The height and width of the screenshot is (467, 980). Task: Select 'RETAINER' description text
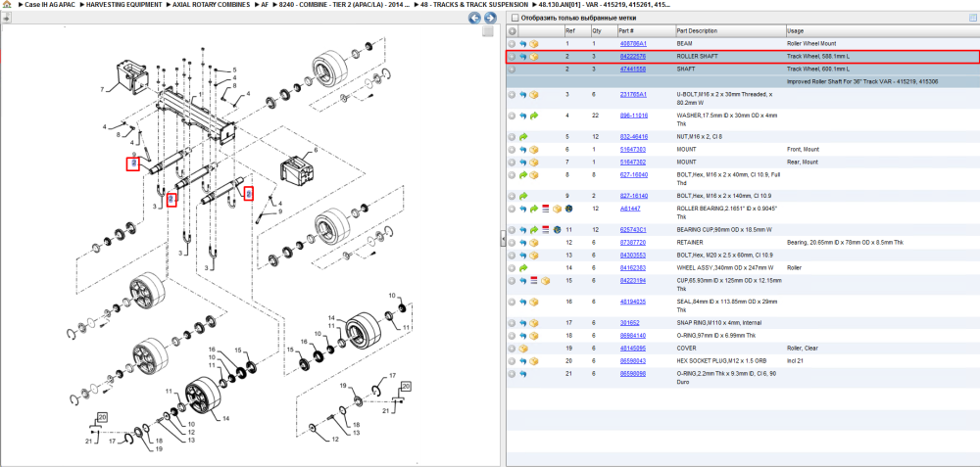point(690,242)
